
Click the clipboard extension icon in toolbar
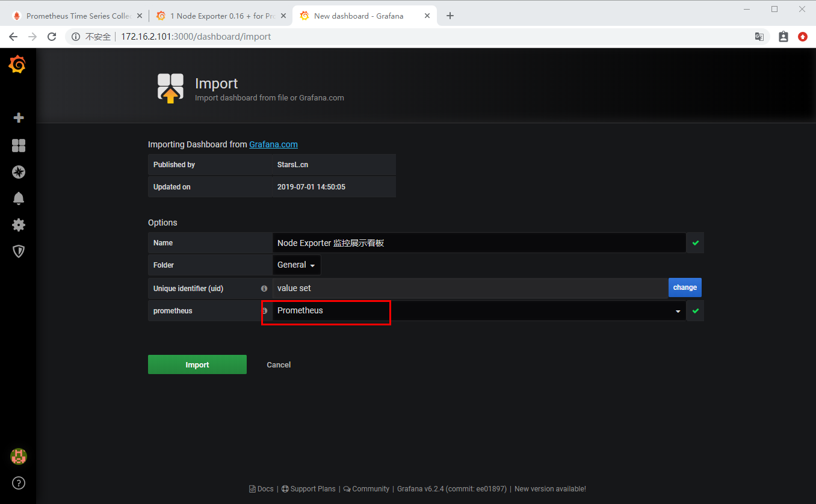coord(783,37)
